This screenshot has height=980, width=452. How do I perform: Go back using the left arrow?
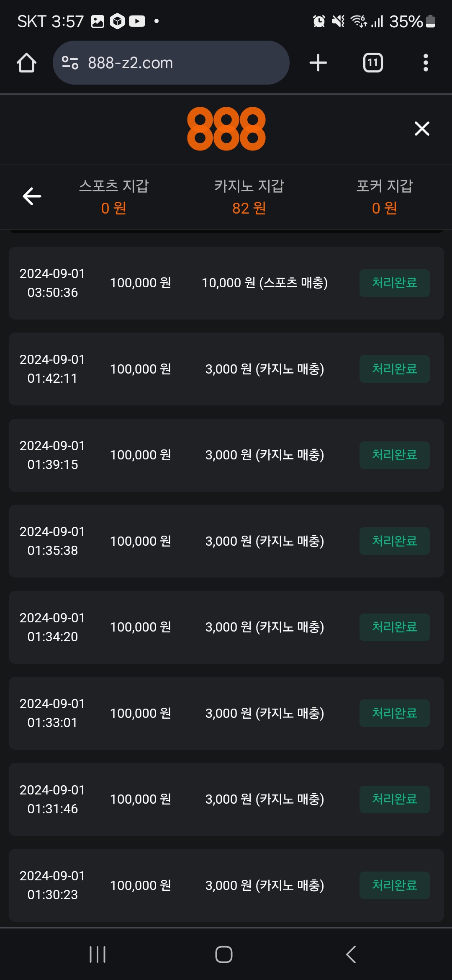(x=32, y=196)
